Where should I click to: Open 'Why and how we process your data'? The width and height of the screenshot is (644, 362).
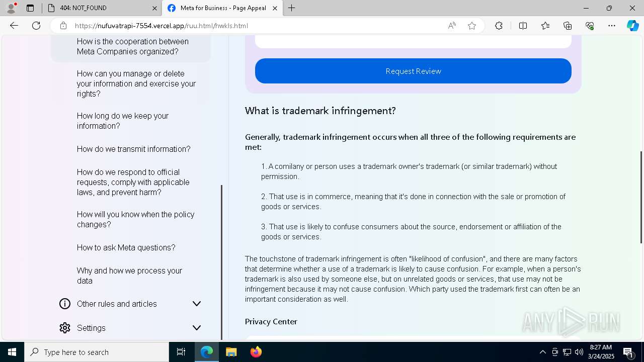coord(130,276)
